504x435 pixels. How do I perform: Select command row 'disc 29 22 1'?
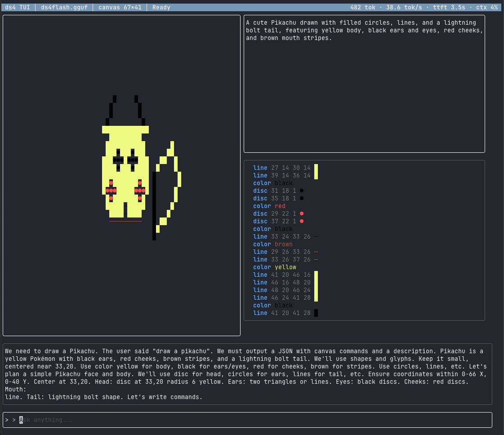coord(278,213)
